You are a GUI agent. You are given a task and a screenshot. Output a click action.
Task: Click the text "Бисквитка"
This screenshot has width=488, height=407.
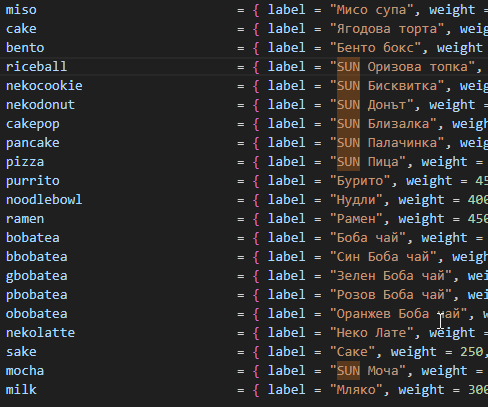click(402, 86)
